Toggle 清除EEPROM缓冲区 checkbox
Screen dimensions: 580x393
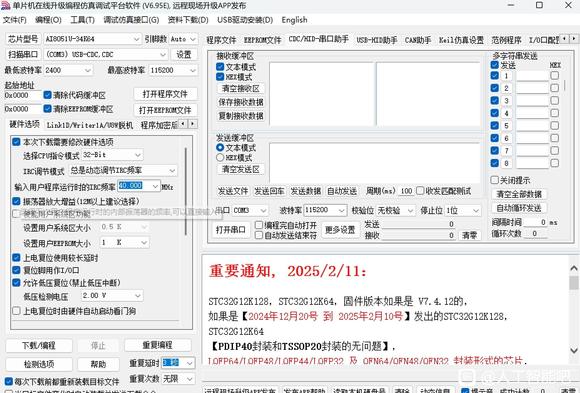click(x=47, y=108)
